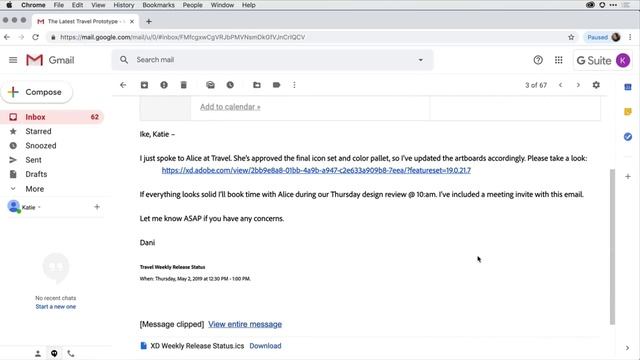Open the Edit menu in the menu bar

click(77, 5)
